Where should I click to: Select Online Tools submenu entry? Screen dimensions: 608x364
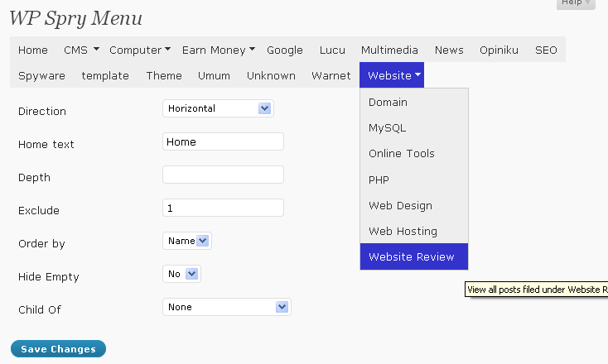(x=413, y=153)
